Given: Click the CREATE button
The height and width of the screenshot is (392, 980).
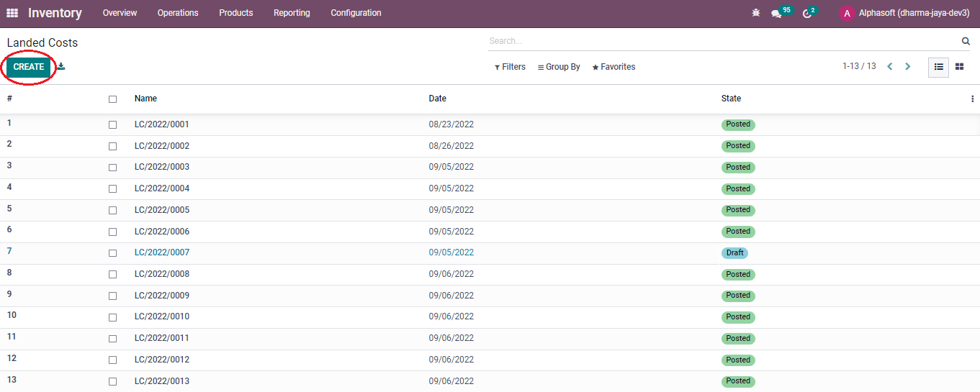Looking at the screenshot, I should tap(29, 67).
